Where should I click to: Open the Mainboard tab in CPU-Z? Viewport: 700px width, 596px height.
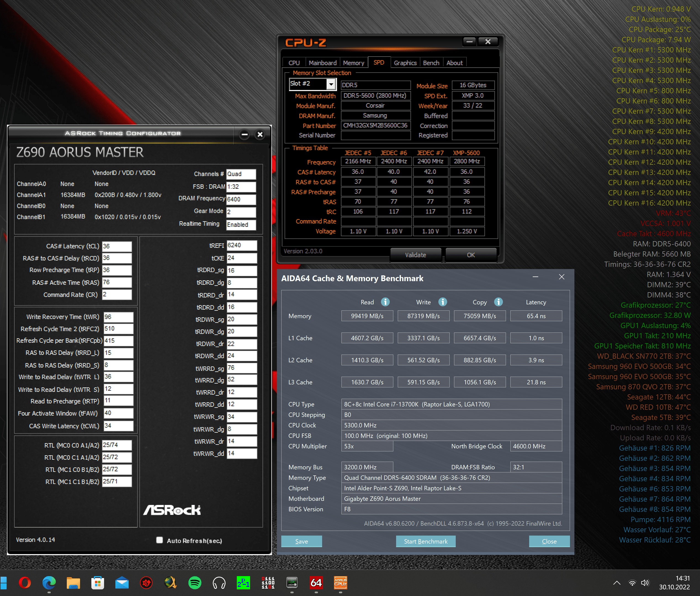point(322,63)
